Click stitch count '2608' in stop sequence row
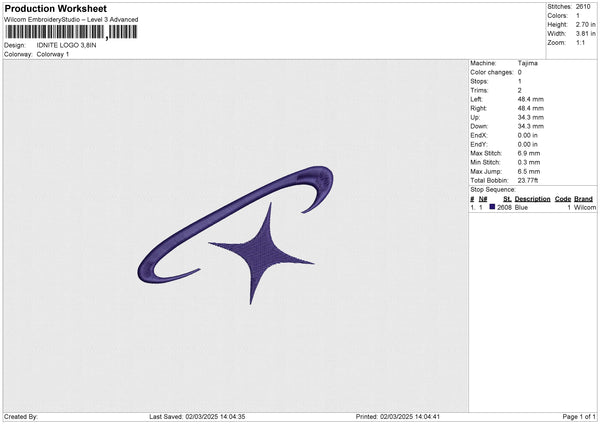Viewport: 600px width, 424px height. [x=504, y=207]
